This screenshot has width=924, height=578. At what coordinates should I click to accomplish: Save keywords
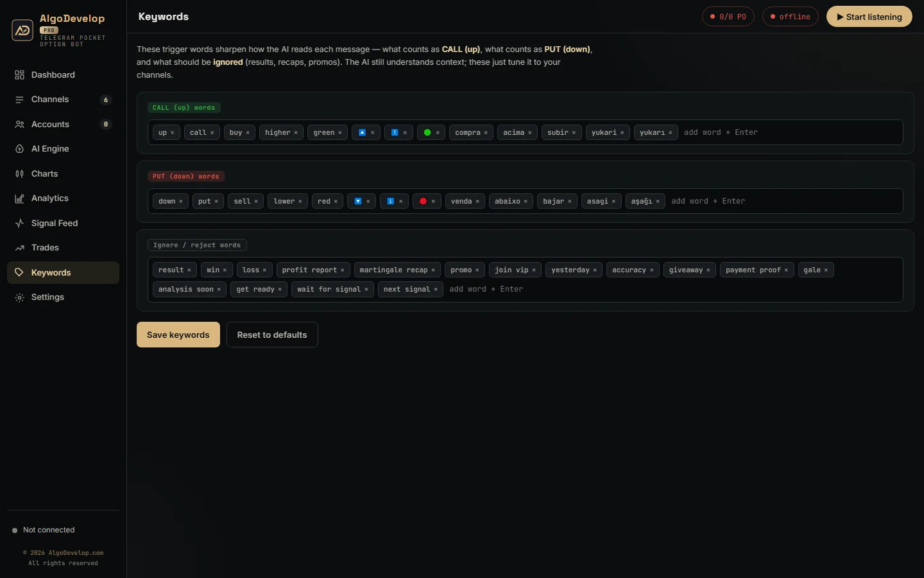pos(178,335)
